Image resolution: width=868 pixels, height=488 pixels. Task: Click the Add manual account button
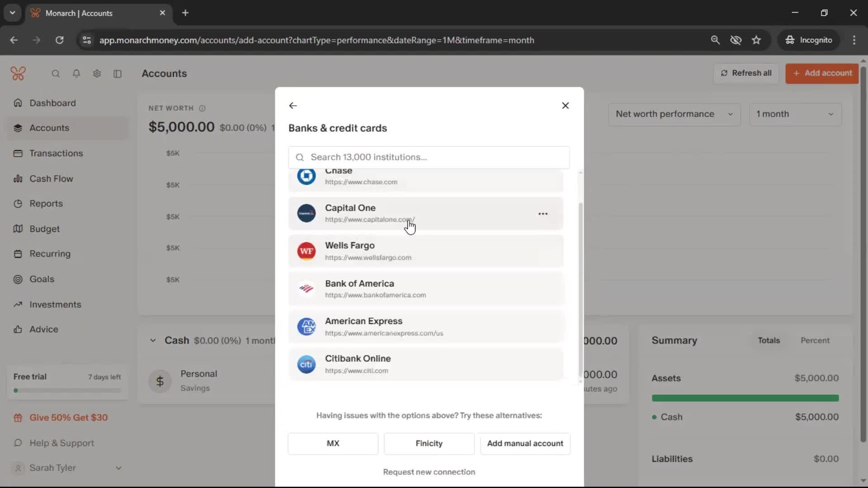tap(525, 444)
